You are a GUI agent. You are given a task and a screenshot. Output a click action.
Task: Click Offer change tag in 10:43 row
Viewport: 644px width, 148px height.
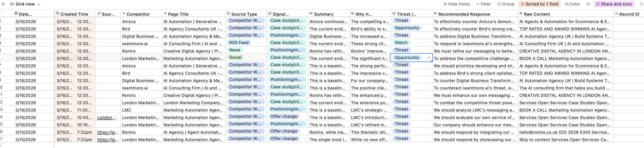pos(284,116)
